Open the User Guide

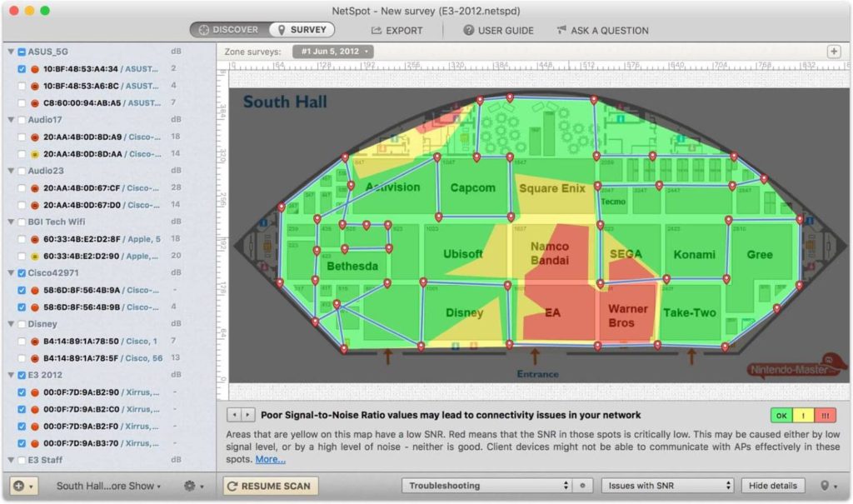[497, 30]
